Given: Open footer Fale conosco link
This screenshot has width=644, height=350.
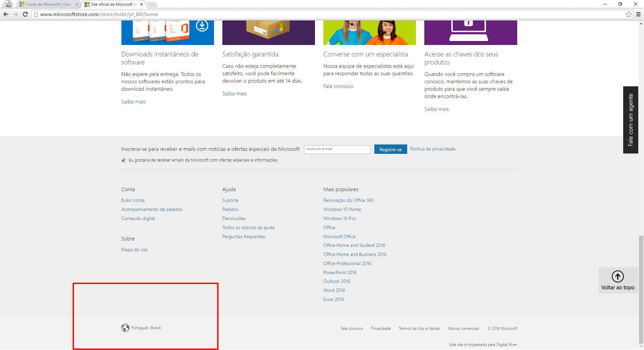Looking at the screenshot, I should (x=352, y=329).
